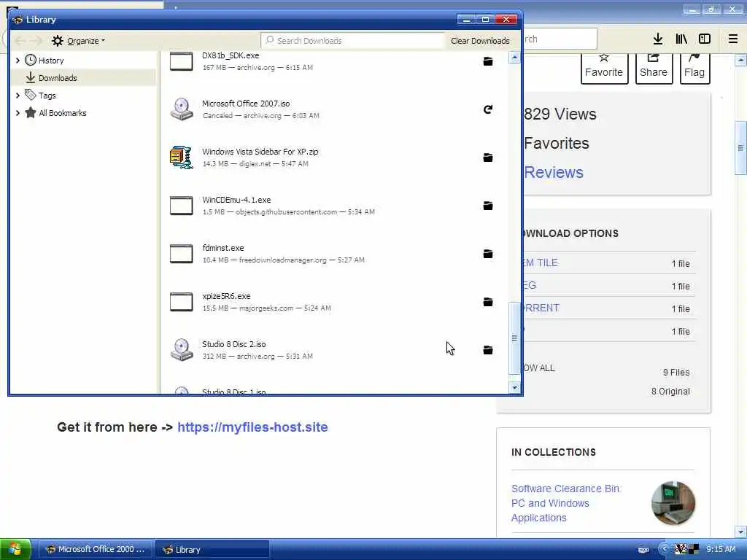The width and height of the screenshot is (747, 560).
Task: Click the Library forward arrow
Action: 36,41
